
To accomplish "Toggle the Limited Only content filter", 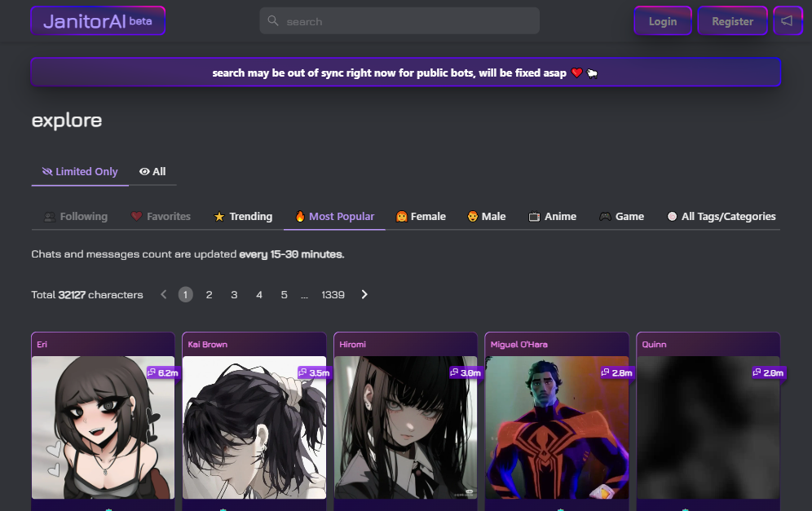I will (x=80, y=171).
